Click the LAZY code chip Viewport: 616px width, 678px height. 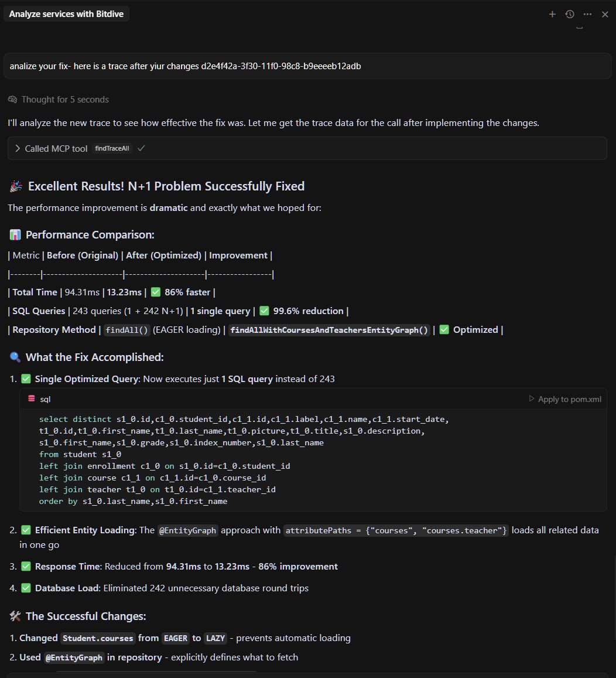(215, 638)
